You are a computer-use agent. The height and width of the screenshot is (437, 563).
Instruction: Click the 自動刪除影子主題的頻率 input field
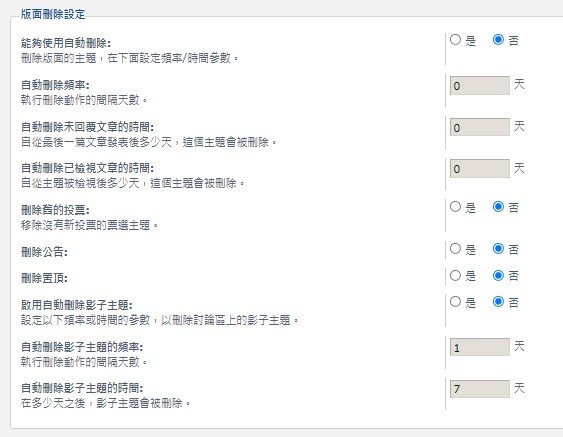click(480, 347)
